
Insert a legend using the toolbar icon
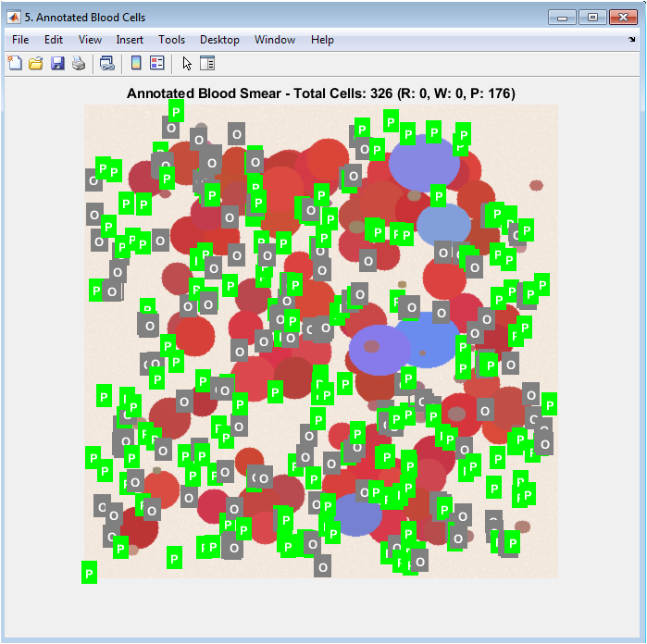pos(156,63)
